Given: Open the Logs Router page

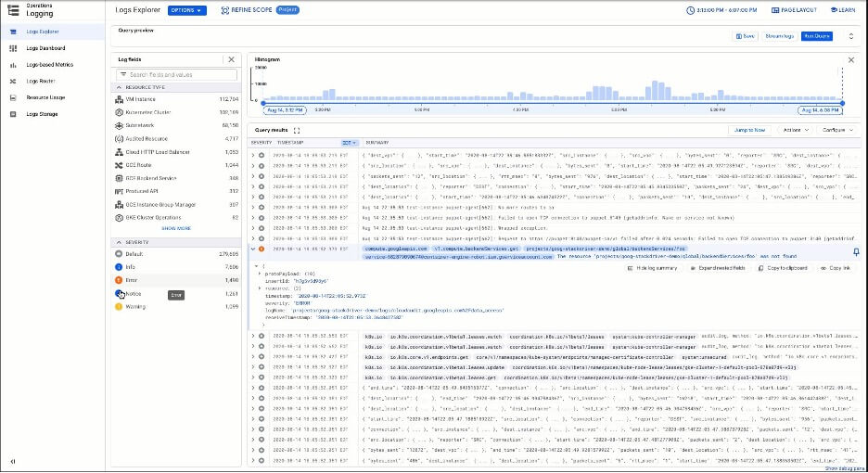Looking at the screenshot, I should [x=39, y=81].
